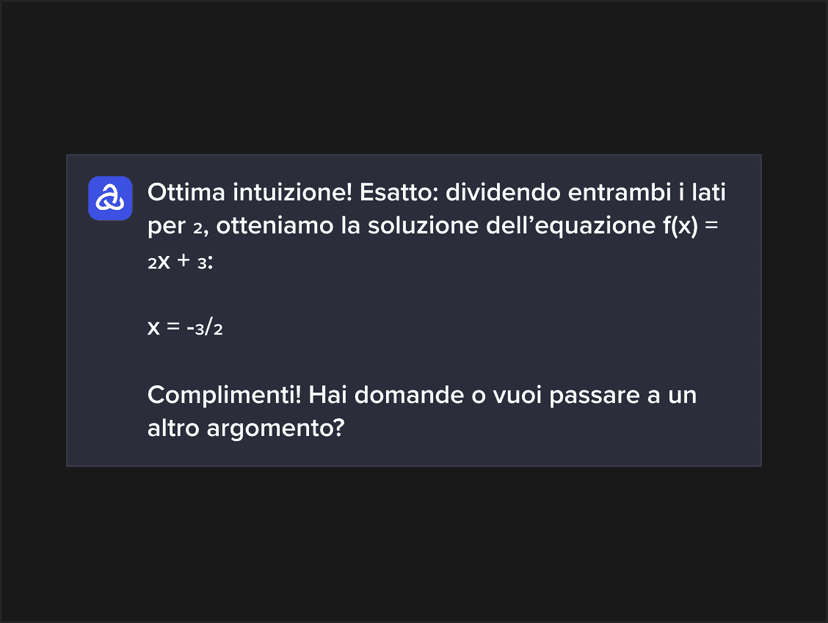This screenshot has width=828, height=623.
Task: Click the word "argomento?"
Action: [276, 429]
